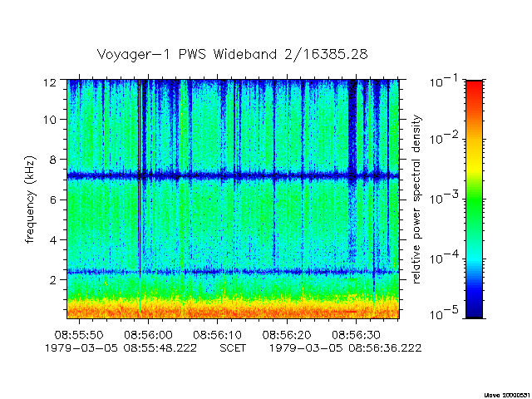532x399 pixels.
Task: Click the 12 kHz frequency tick label
Action: coord(50,82)
